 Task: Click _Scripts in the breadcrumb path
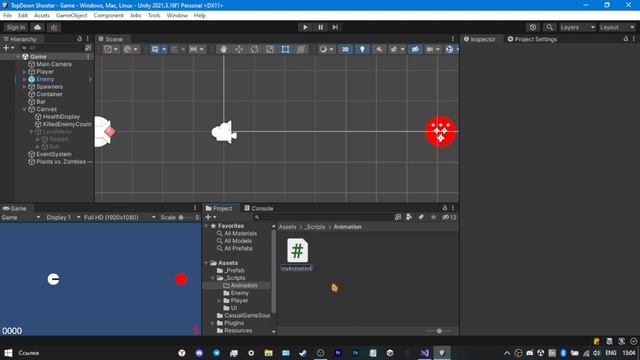click(x=315, y=227)
